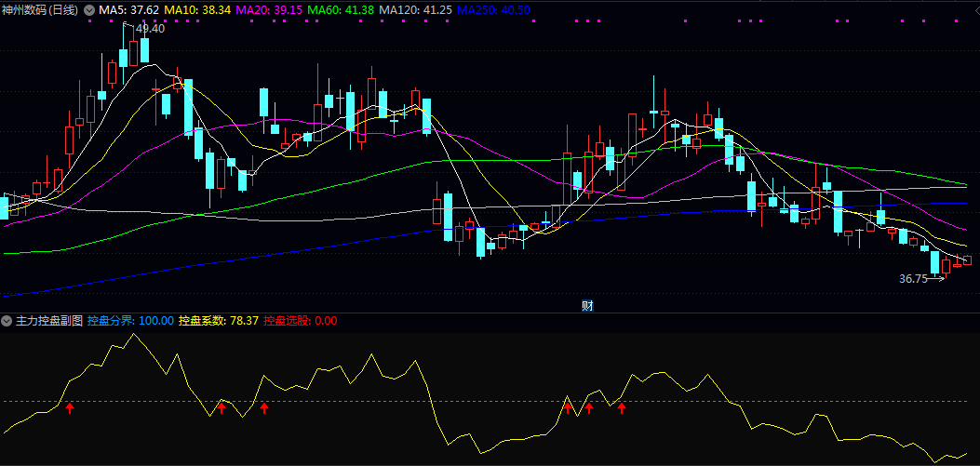Viewport: 980px width, 466px height.
Task: Select the 控盘分界: 100.00 value
Action: tap(130, 321)
